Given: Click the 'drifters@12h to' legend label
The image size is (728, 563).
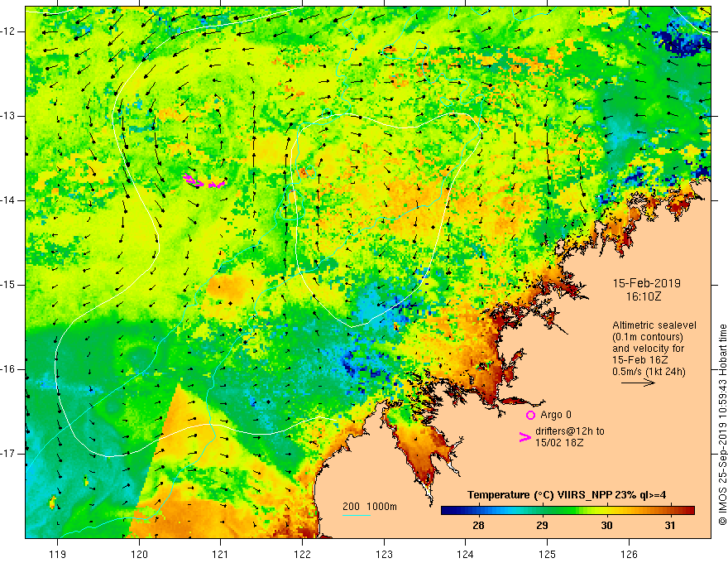Looking at the screenshot, I should click(570, 431).
